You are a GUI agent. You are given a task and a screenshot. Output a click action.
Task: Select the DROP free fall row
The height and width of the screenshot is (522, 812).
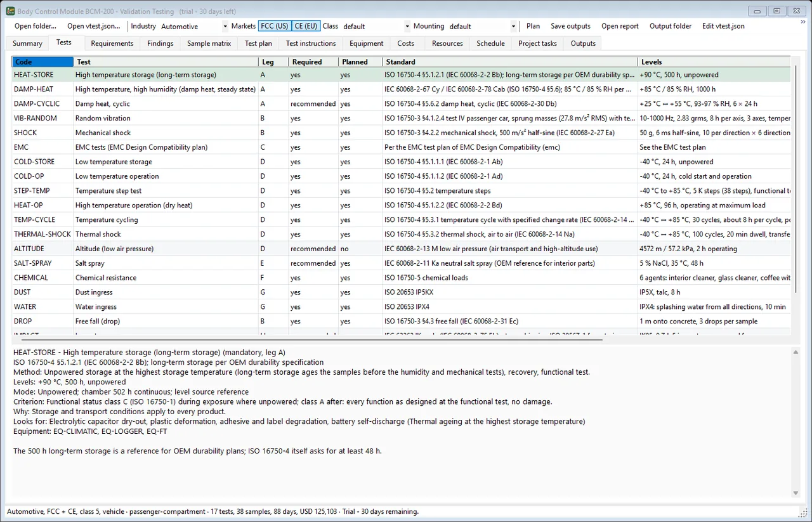click(402, 322)
